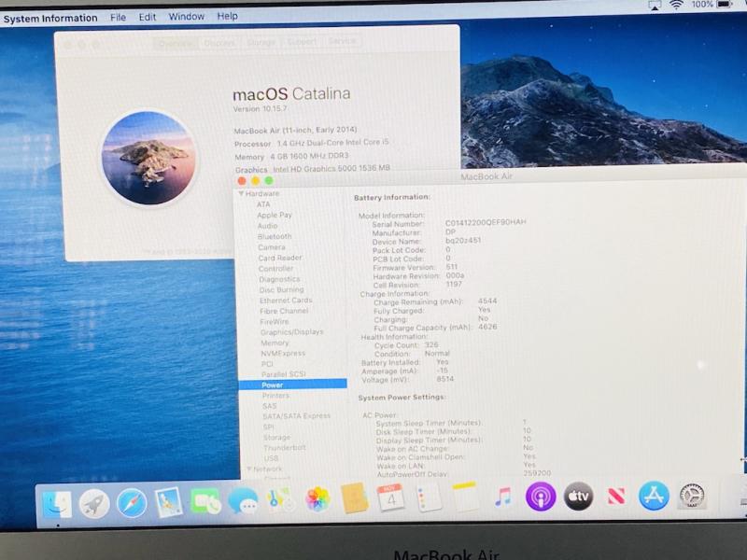The width and height of the screenshot is (747, 560).
Task: Select Ethernet Cards in sidebar
Action: coord(286,301)
